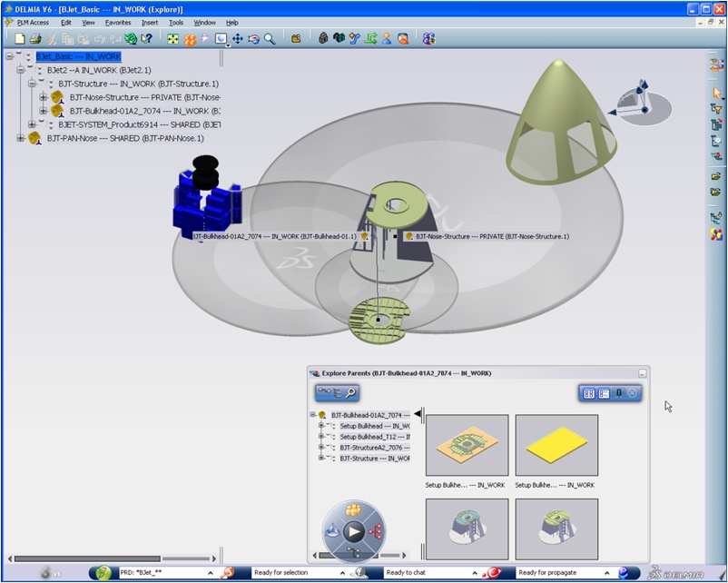
Task: Click the filter funnel icon in right toolbar
Action: [716, 109]
